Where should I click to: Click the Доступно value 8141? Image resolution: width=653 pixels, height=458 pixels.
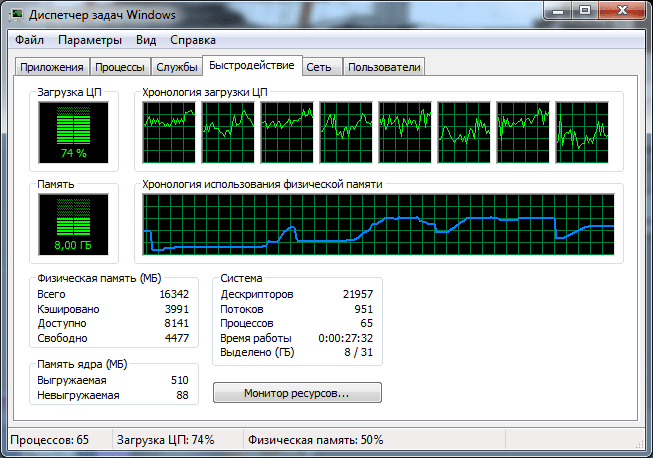pyautogui.click(x=177, y=323)
